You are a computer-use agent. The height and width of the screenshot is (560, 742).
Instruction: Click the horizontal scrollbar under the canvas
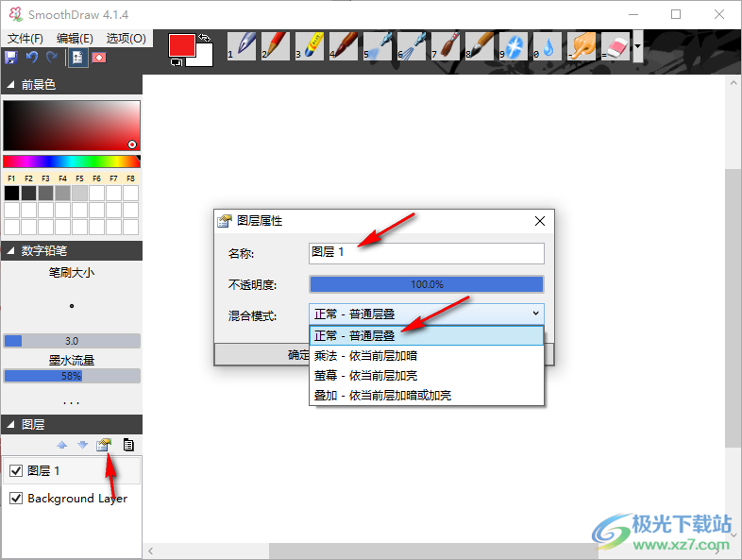coord(433,551)
